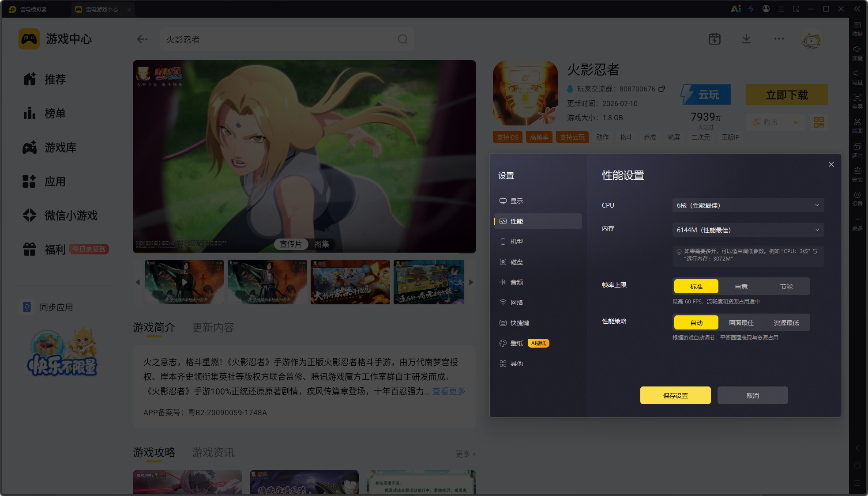Show next screenshots with right arrow
This screenshot has width=868, height=496.
pyautogui.click(x=471, y=282)
